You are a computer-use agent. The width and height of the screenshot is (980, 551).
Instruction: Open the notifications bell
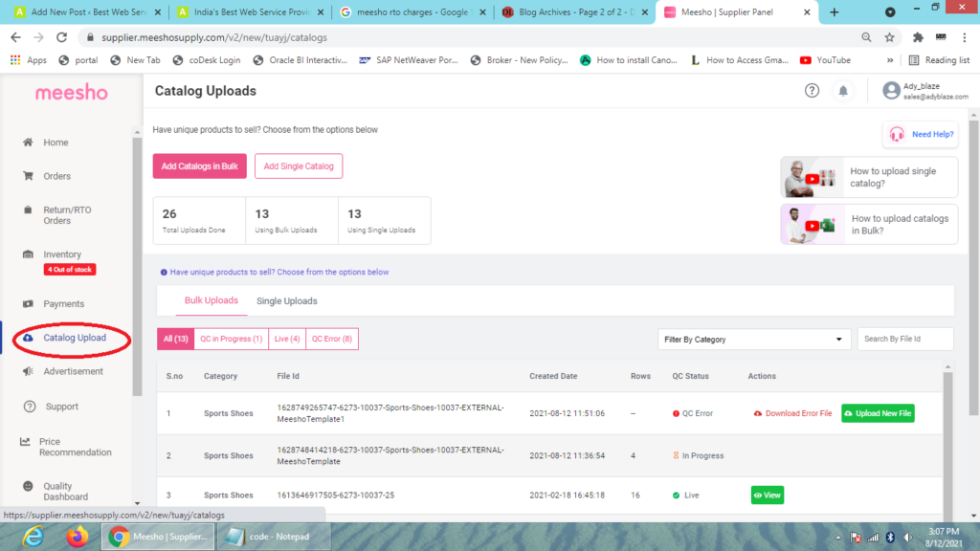pos(843,91)
